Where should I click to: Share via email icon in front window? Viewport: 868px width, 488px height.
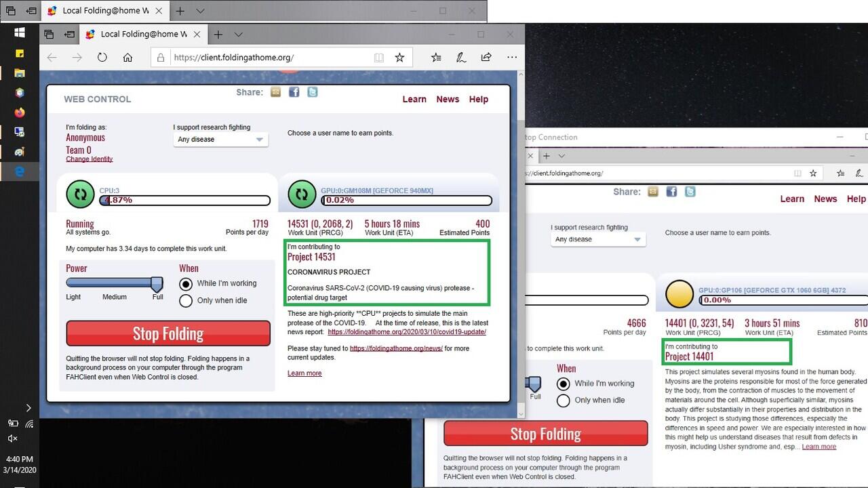pos(275,91)
